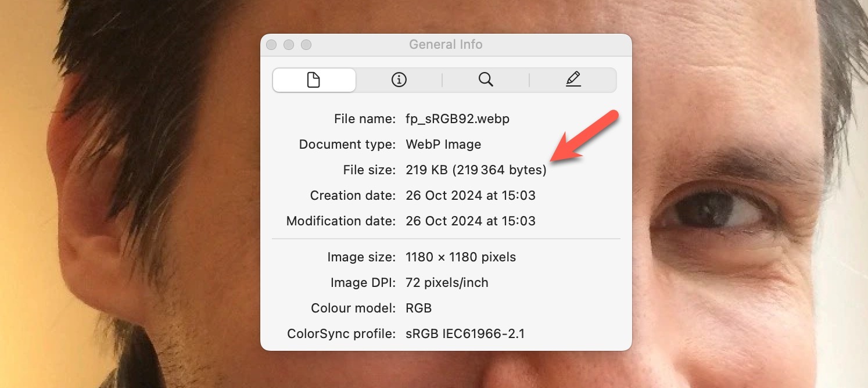Viewport: 868px width, 388px height.
Task: Open the Annotations pencil tab
Action: click(573, 80)
